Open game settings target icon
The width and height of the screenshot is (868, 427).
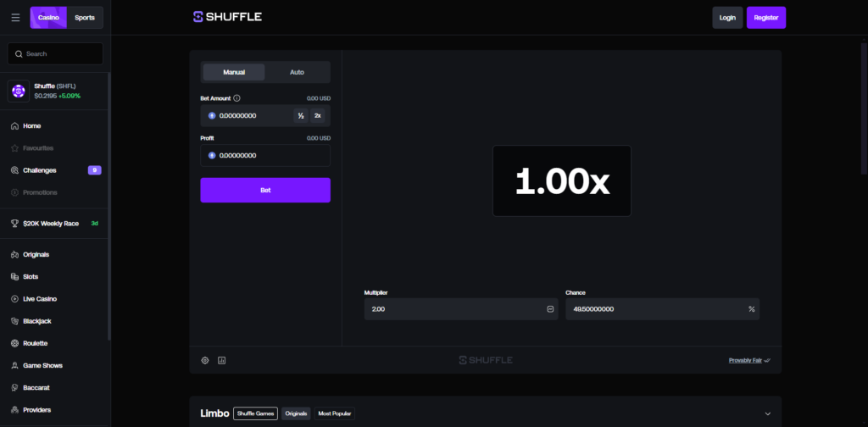click(x=205, y=360)
